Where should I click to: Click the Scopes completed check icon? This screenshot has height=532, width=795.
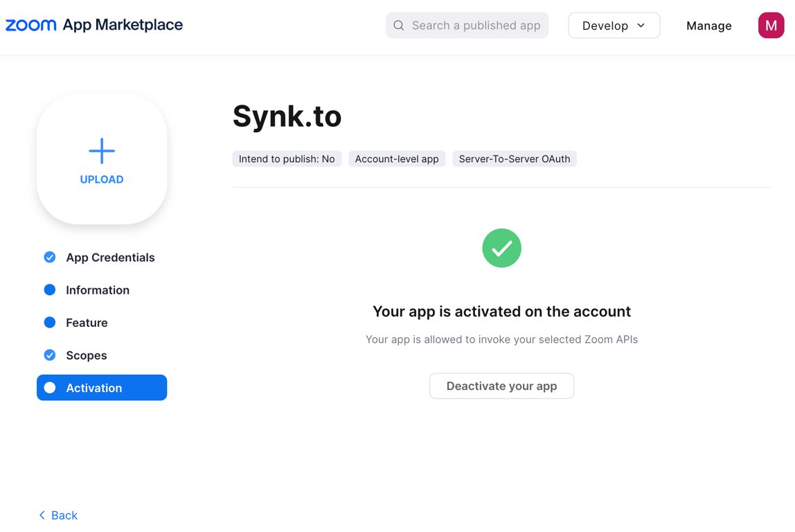[x=50, y=355]
